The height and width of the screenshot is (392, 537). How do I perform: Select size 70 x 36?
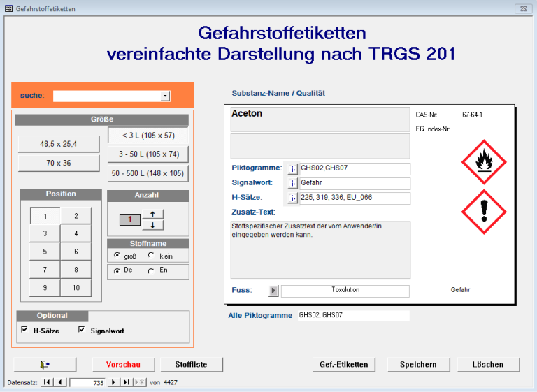click(59, 164)
